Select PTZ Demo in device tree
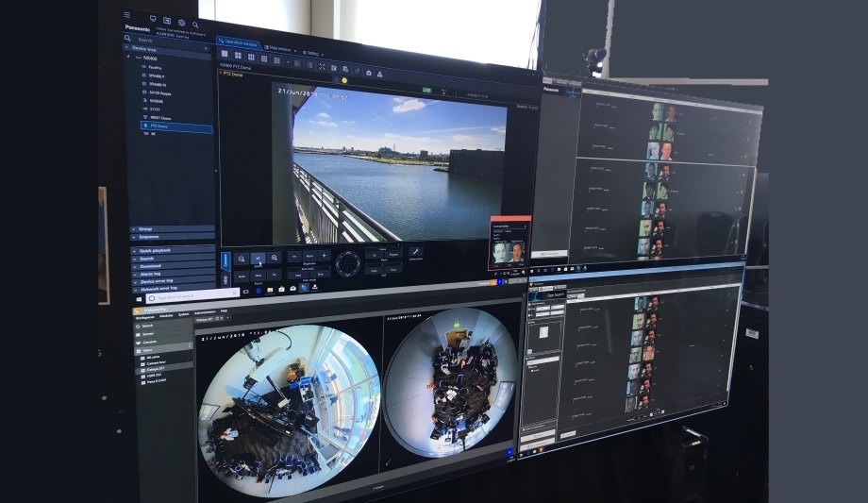This screenshot has height=503, width=868. [x=155, y=125]
